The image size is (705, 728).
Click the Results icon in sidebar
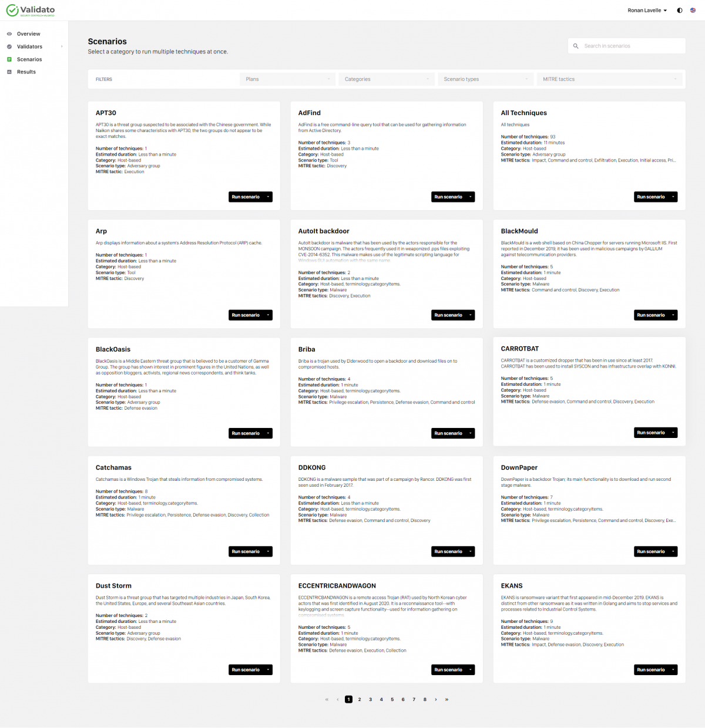[x=9, y=72]
